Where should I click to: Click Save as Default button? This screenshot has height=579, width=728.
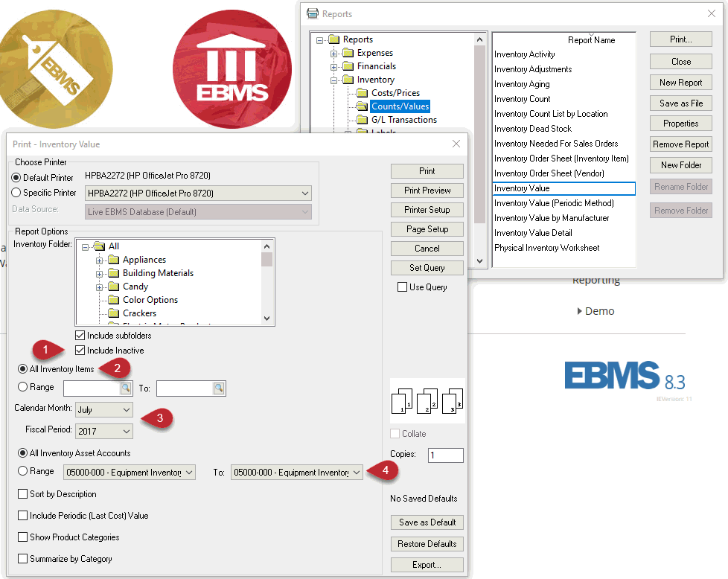(427, 522)
